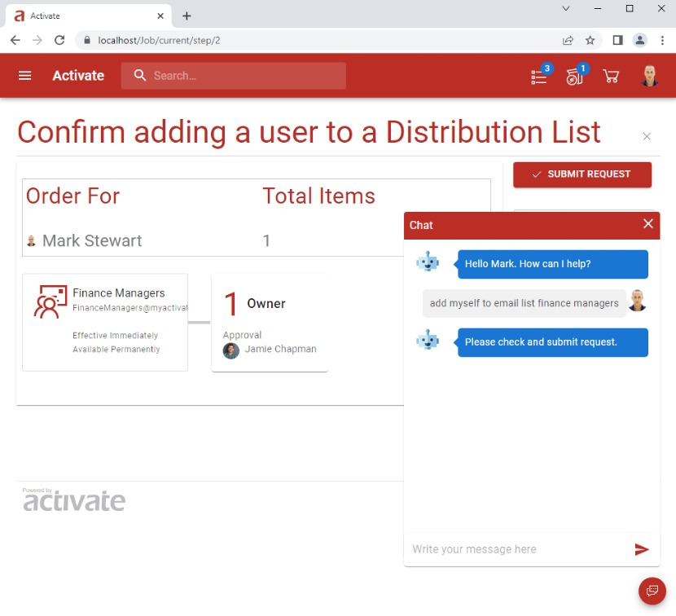Click the chat message input box
676x616 pixels.
coord(517,549)
